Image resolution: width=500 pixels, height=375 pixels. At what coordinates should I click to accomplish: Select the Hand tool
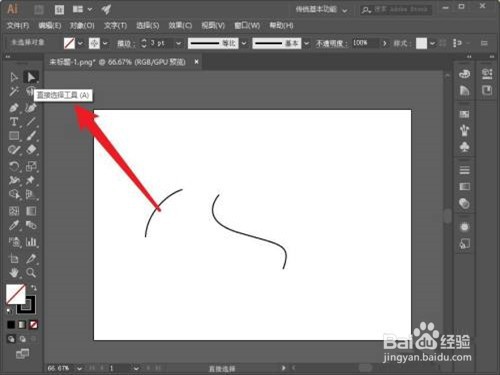pos(14,273)
